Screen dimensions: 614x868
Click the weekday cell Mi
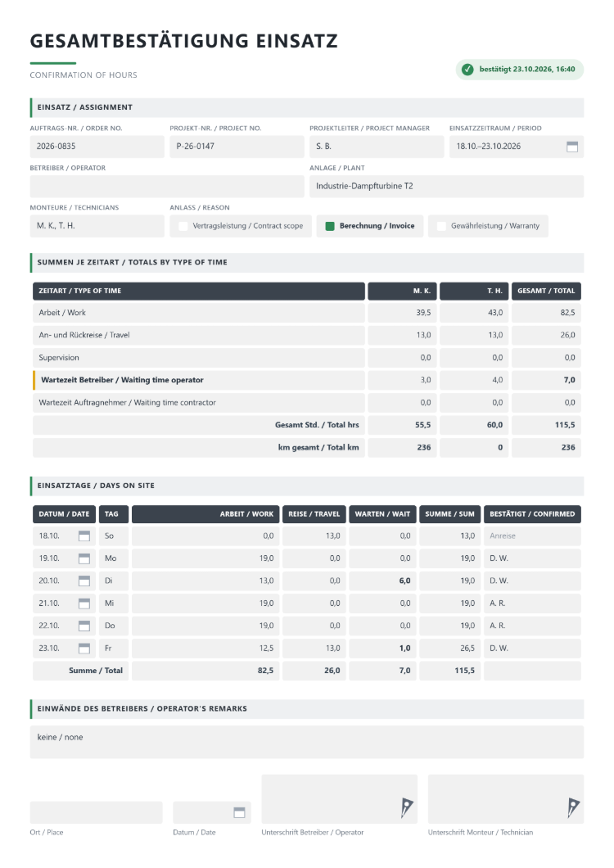[x=114, y=604]
